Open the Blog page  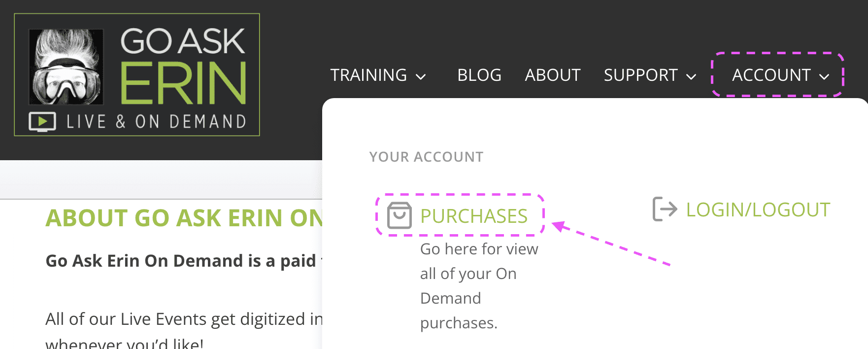[x=479, y=75]
